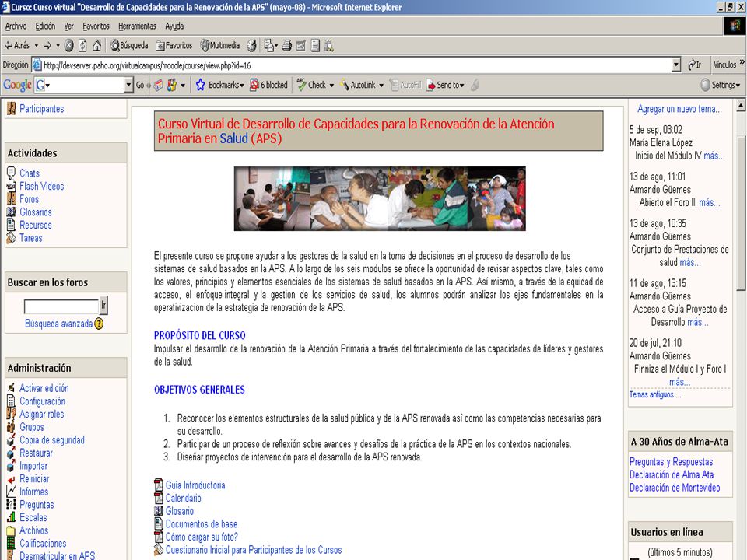Click the Refresh page icon
Image resolution: width=747 pixels, height=560 pixels.
point(83,46)
